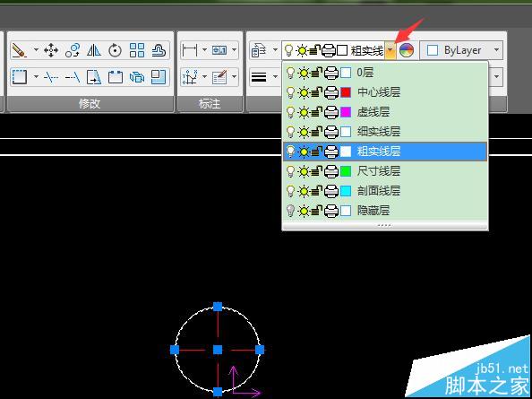Image resolution: width=532 pixels, height=399 pixels.
Task: Click the green swatch of 尺寸线层
Action: pos(346,171)
